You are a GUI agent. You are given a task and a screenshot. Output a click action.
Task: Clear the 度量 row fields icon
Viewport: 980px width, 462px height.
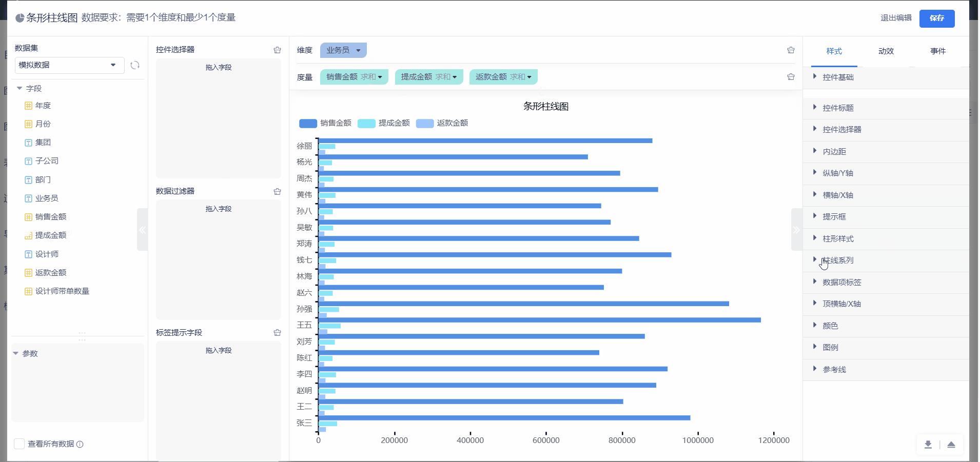click(x=791, y=76)
